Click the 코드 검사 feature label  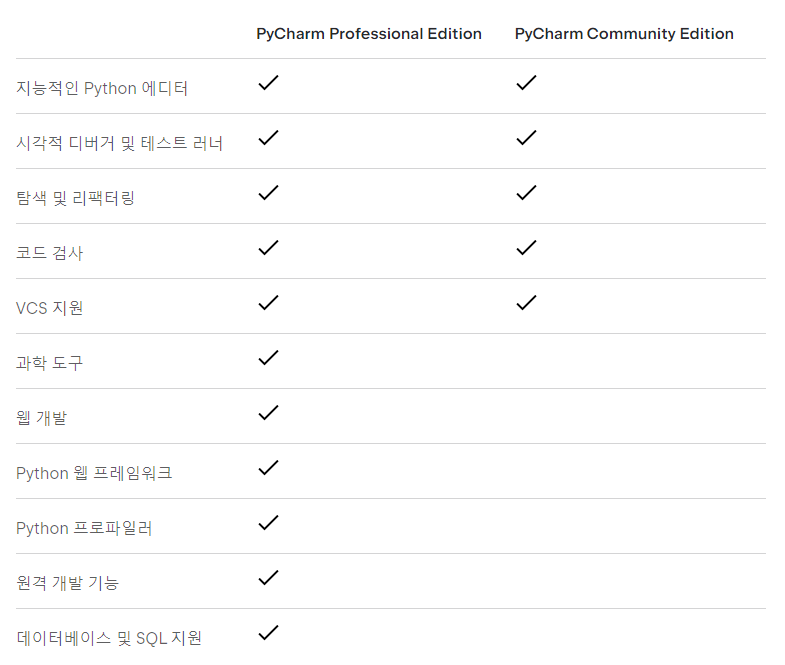(x=50, y=253)
